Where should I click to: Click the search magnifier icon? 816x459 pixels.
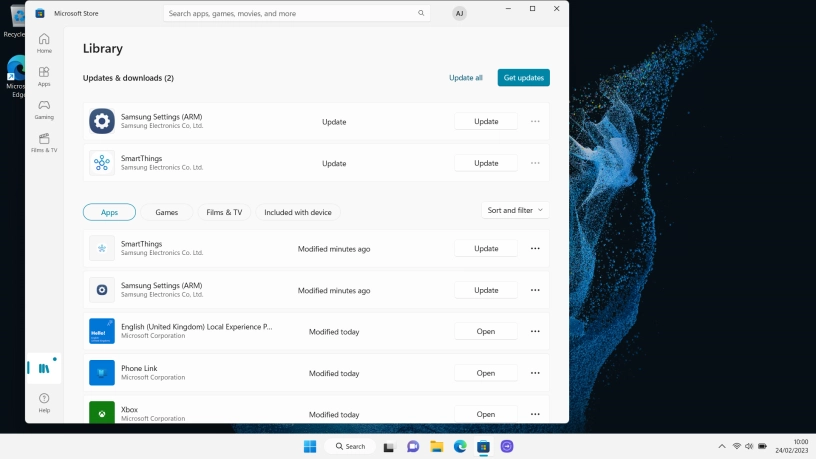click(422, 13)
